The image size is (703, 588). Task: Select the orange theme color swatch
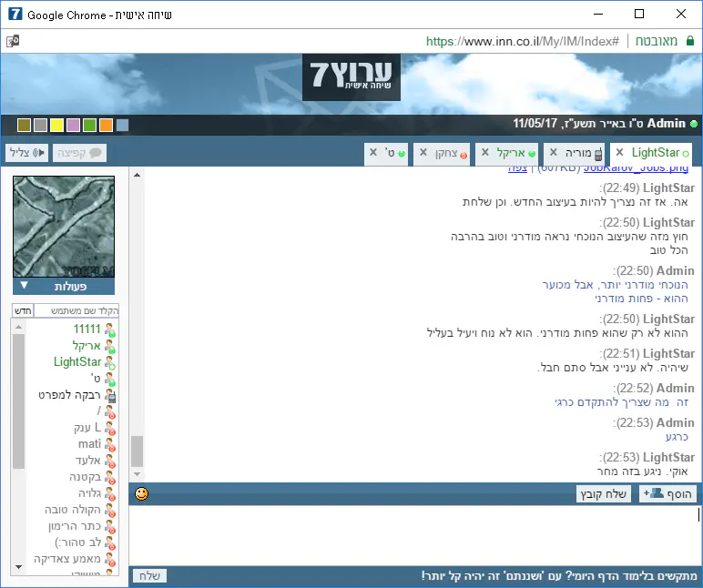click(x=106, y=125)
